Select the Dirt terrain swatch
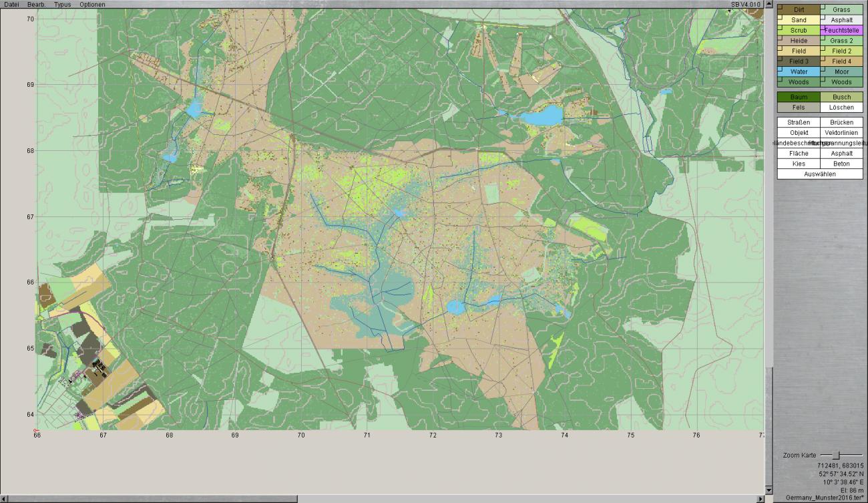The image size is (868, 503). click(799, 10)
